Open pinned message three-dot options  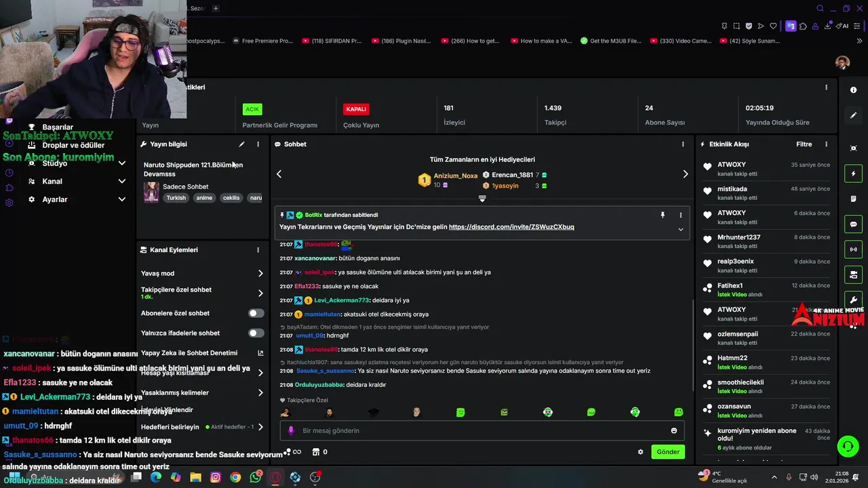681,215
